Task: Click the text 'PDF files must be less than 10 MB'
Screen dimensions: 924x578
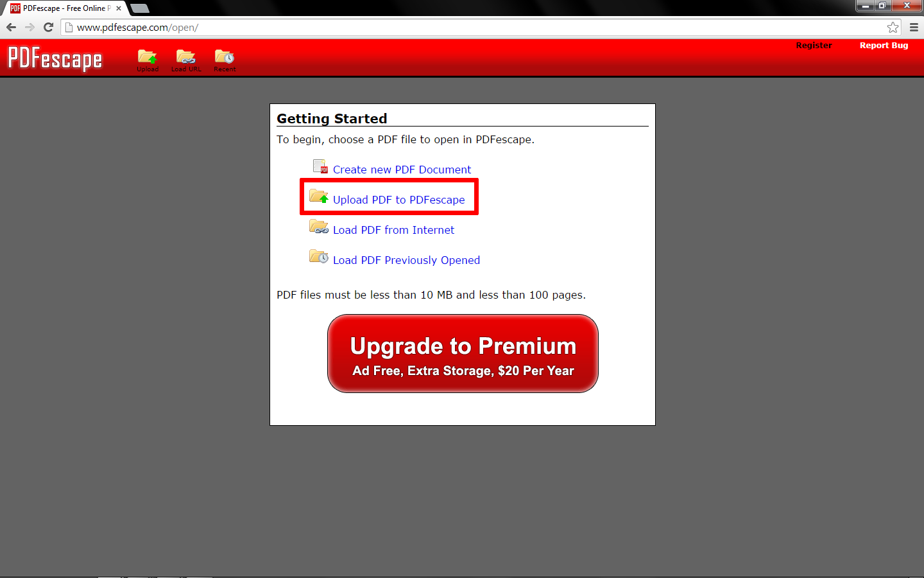Action: [364, 295]
